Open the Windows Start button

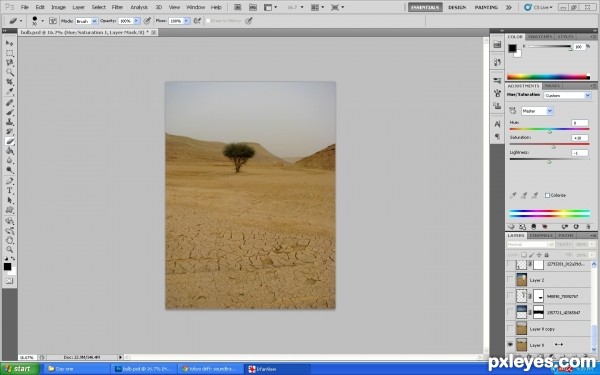pyautogui.click(x=20, y=369)
